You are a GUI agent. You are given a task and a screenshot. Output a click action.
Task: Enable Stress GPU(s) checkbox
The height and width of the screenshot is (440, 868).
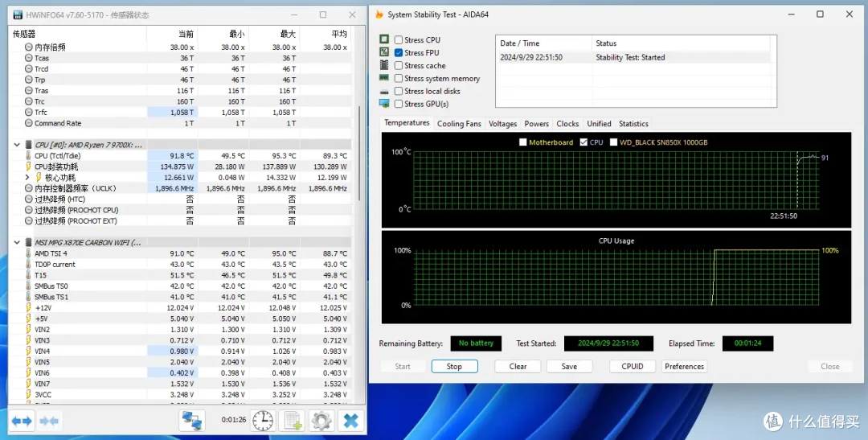(x=399, y=105)
